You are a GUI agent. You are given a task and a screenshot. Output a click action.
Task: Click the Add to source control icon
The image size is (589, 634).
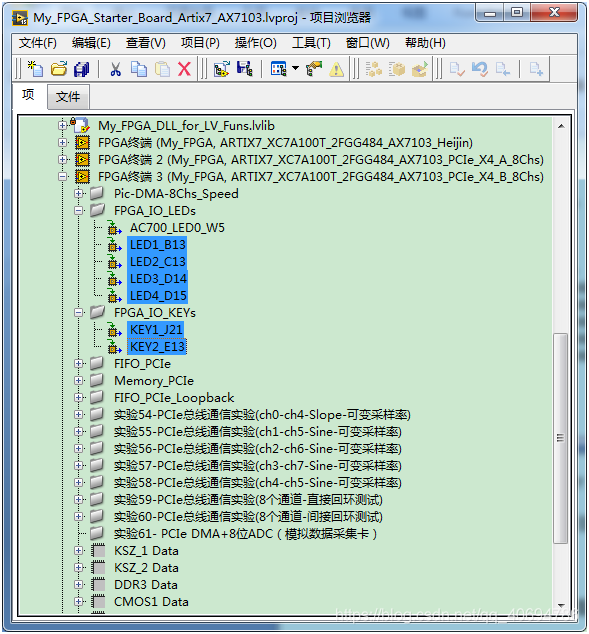coord(536,69)
